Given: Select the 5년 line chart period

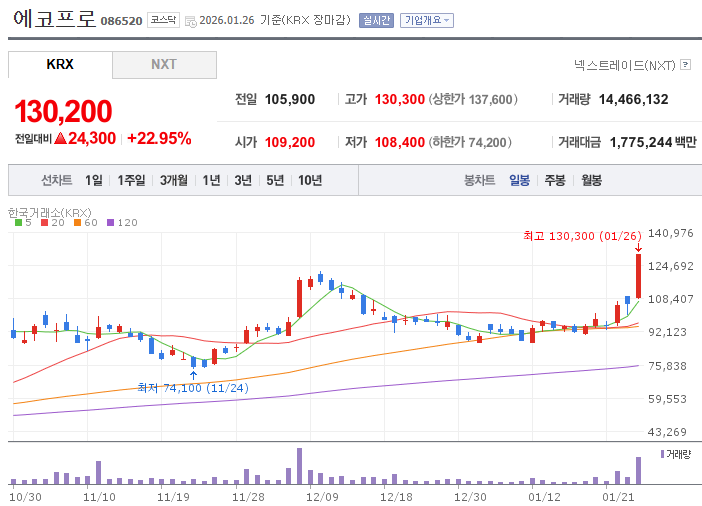Looking at the screenshot, I should (275, 180).
